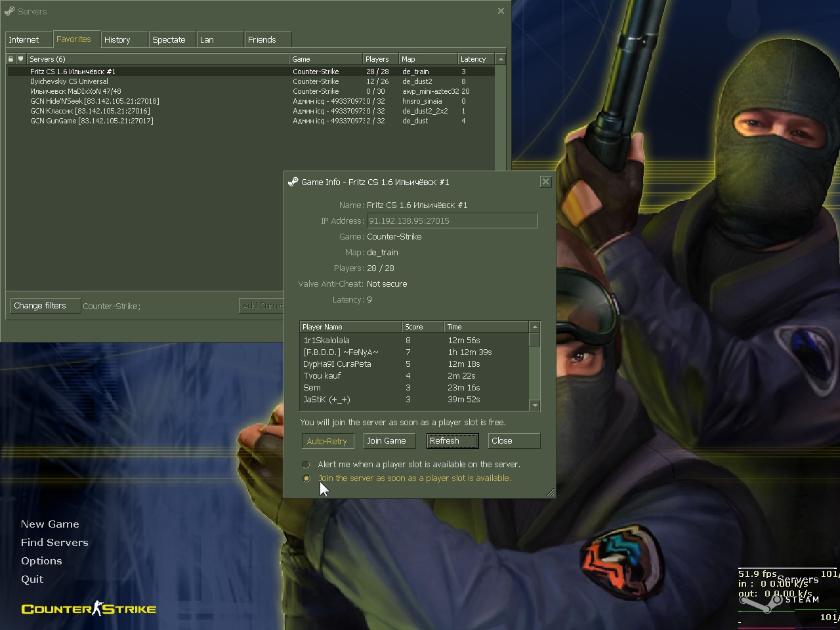Select player 'Sem' in the list

(415, 388)
